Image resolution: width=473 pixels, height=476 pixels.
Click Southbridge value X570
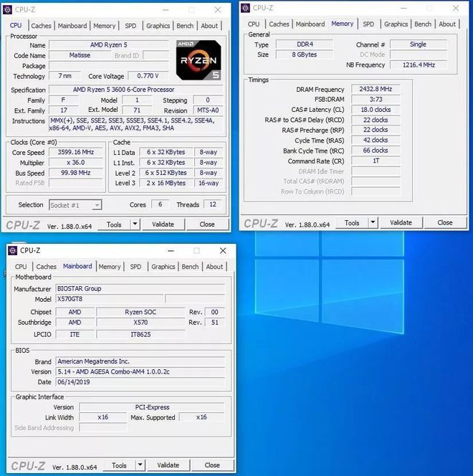point(140,323)
